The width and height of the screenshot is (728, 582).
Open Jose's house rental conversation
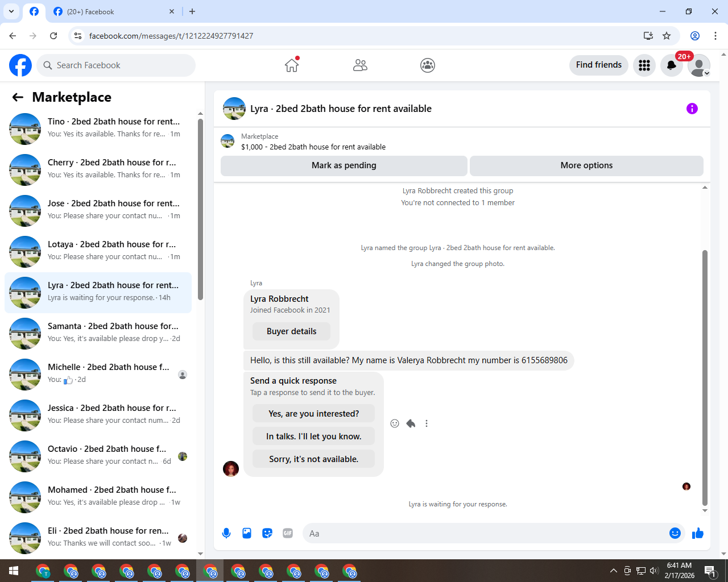click(x=98, y=211)
